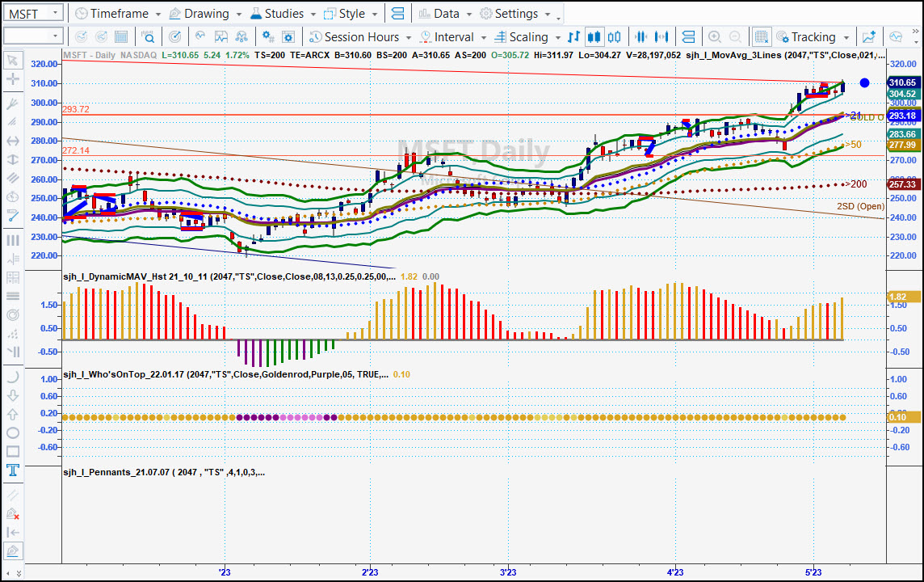924x582 pixels.
Task: Click the sjh_I_Who'sOnTop study label
Action: point(225,374)
